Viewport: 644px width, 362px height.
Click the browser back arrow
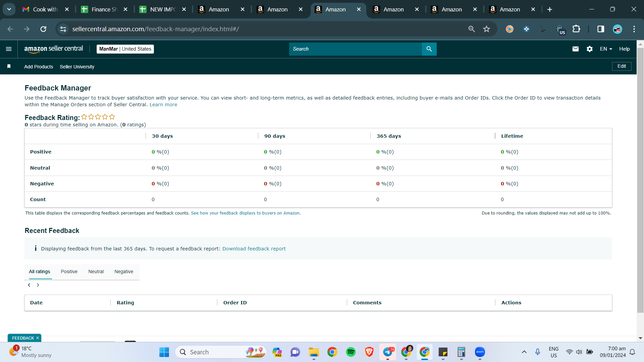10,29
